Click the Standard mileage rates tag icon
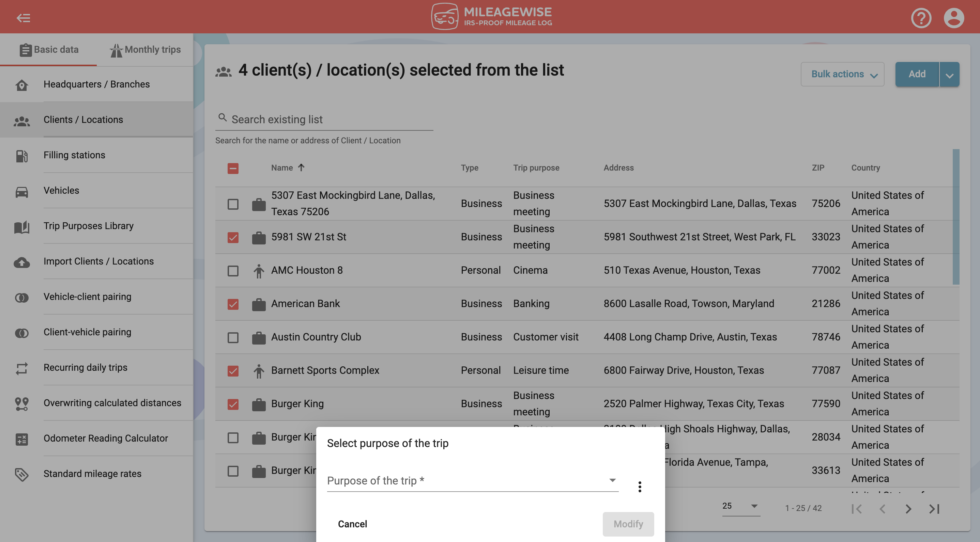This screenshot has width=980, height=542. coord(22,474)
